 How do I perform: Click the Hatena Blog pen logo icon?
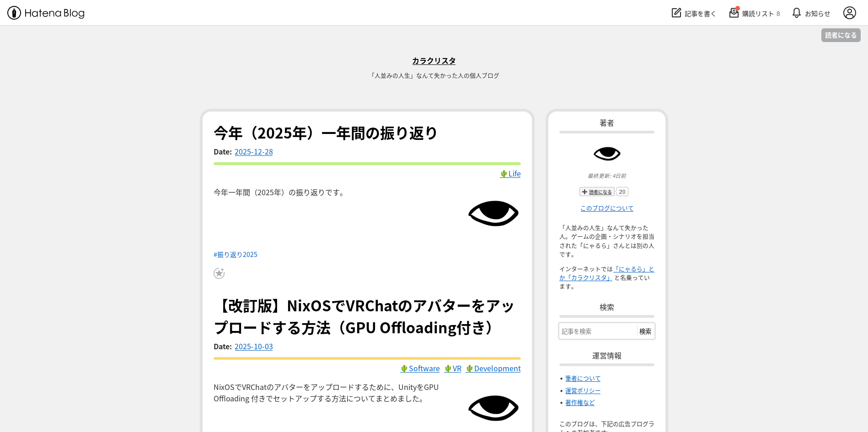click(x=14, y=13)
